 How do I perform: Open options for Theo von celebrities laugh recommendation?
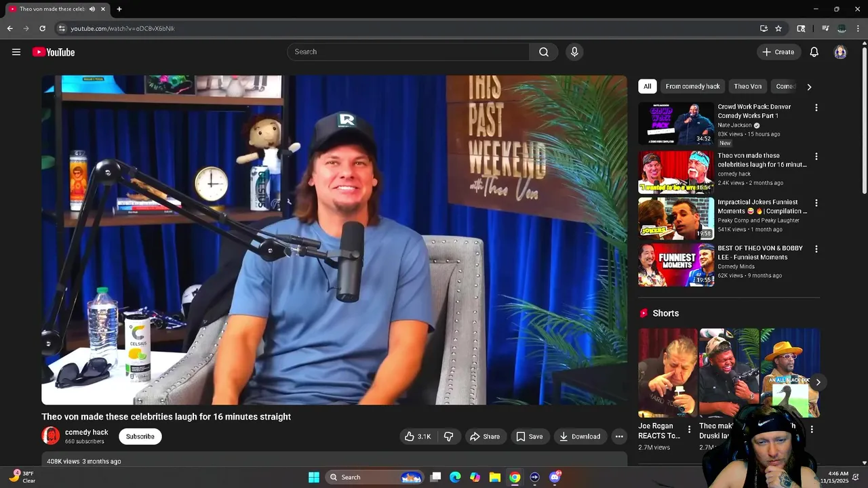pyautogui.click(x=816, y=157)
